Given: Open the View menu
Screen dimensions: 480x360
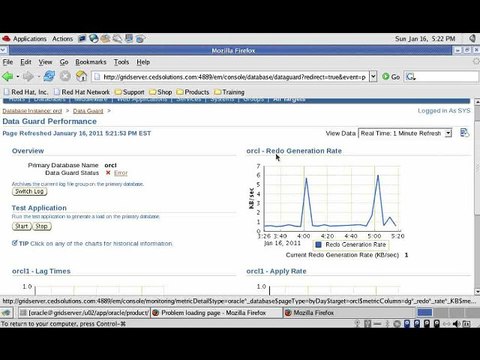Looking at the screenshot, I should [x=45, y=62].
